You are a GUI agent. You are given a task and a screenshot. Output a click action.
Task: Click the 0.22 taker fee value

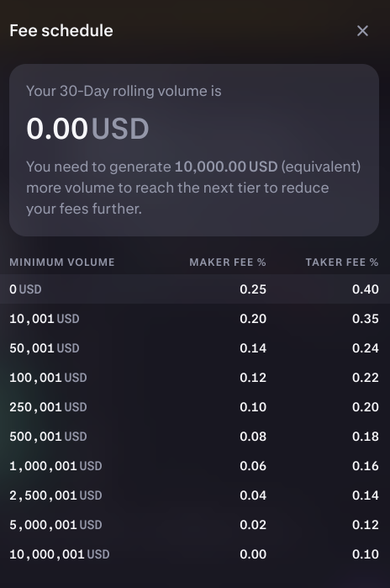pyautogui.click(x=366, y=378)
